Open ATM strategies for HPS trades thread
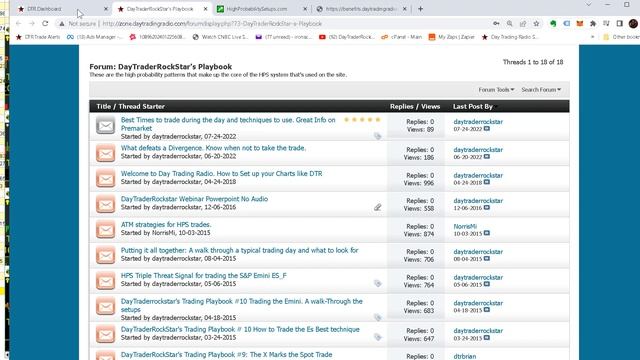Screen dimensions: 640x360 (166, 224)
